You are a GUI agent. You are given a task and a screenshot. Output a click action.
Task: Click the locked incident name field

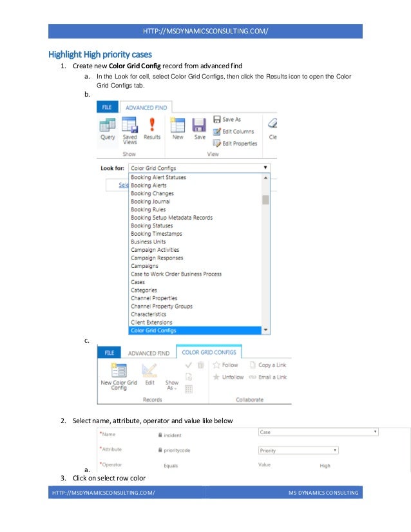tap(169, 435)
